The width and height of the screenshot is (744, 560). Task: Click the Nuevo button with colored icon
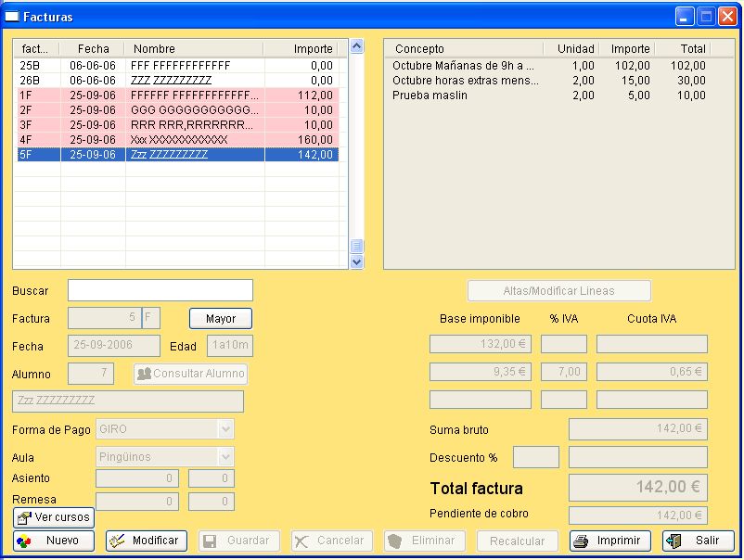[x=54, y=541]
